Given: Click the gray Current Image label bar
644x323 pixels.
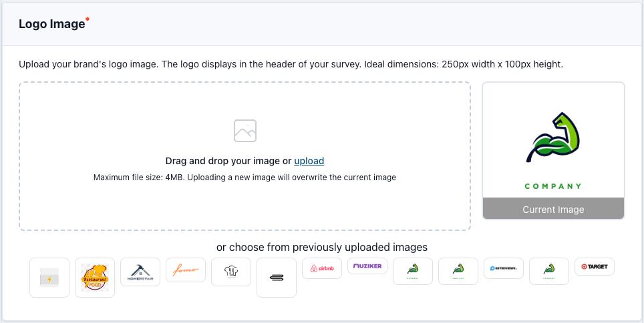Looking at the screenshot, I should click(x=553, y=209).
